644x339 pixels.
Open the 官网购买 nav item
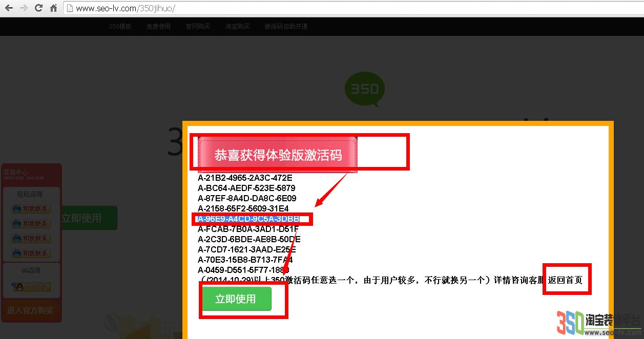[x=198, y=27]
